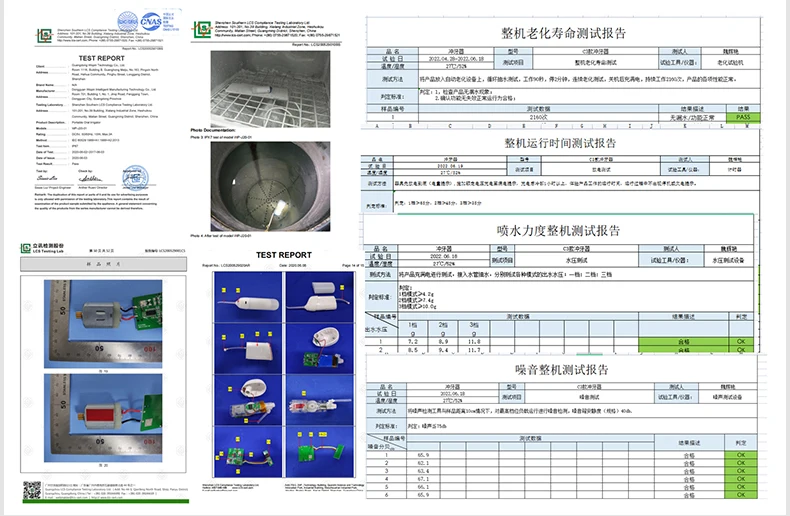Click the ilac-MRA round logo beside CNAS
Screen dimensions: 790x516
[x=127, y=22]
